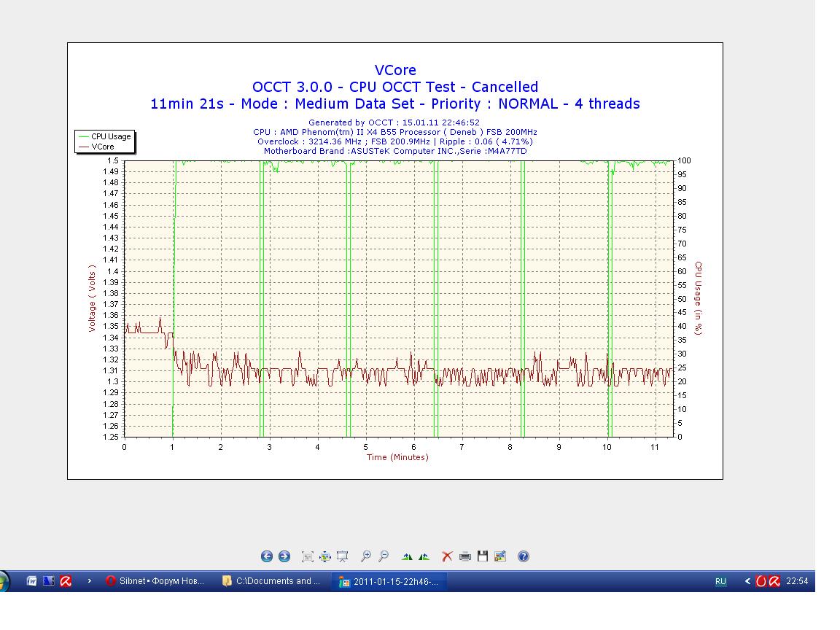This screenshot has width=840, height=630.
Task: Click the blue VCore chart title
Action: click(x=395, y=70)
